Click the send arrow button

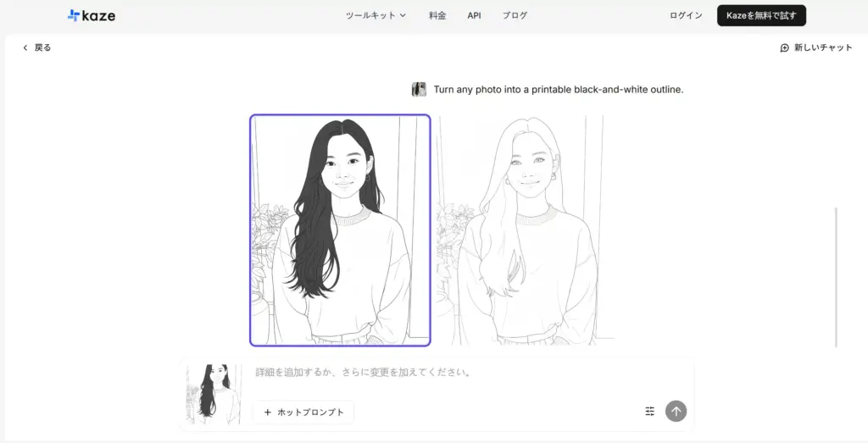(676, 412)
